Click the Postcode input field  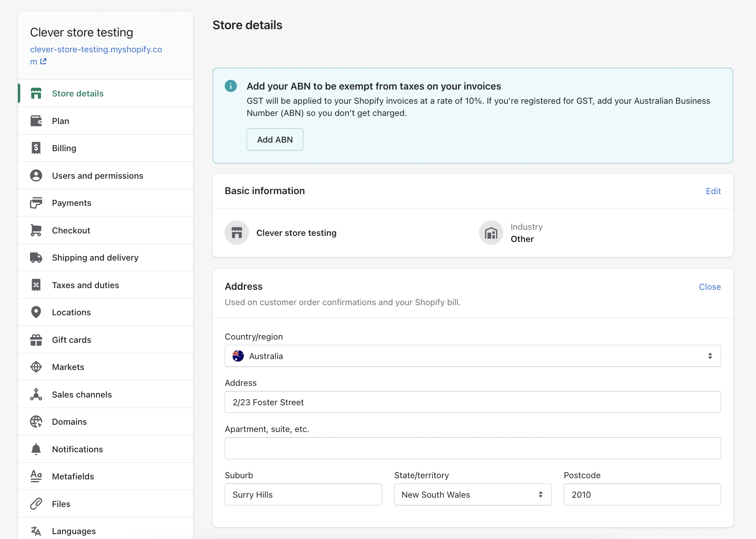[x=642, y=494]
